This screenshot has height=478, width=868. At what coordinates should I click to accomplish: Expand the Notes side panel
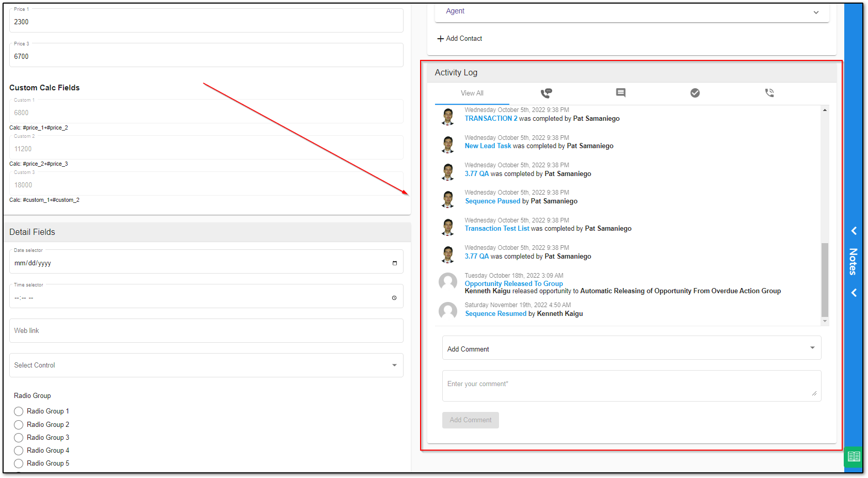pos(854,261)
